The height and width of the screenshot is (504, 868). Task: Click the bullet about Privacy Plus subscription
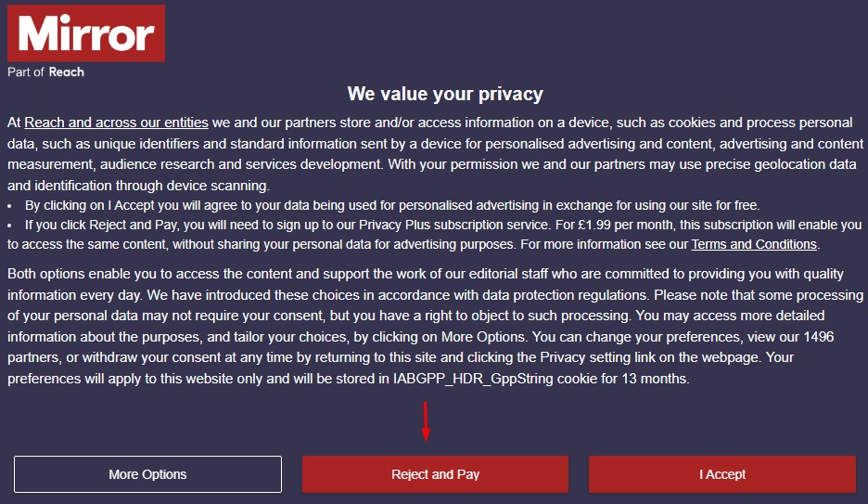435,235
